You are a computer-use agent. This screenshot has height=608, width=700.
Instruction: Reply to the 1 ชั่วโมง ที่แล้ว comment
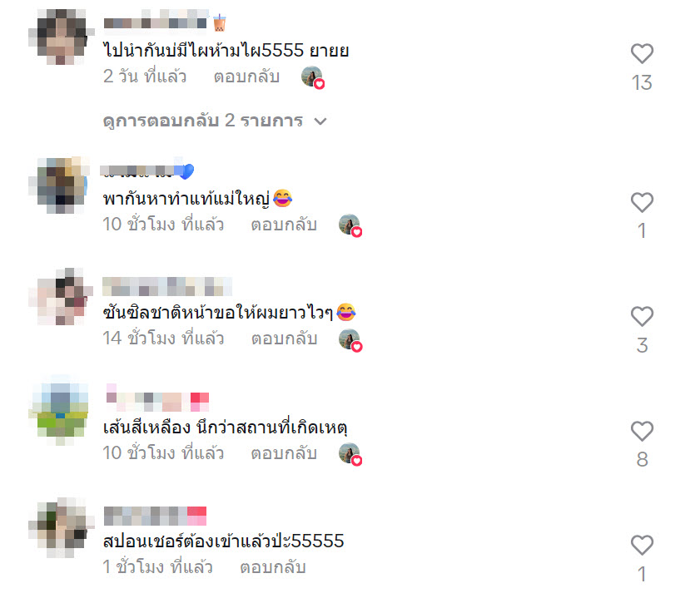[x=273, y=567]
